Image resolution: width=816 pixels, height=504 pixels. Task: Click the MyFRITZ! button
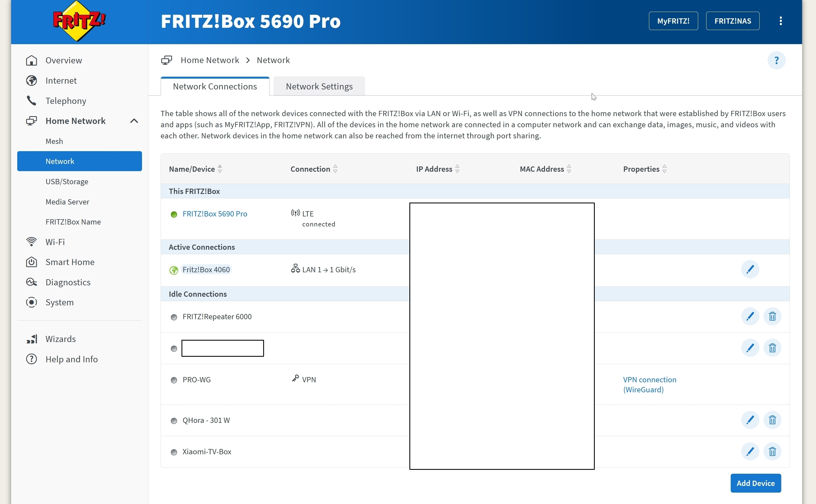[x=673, y=21]
